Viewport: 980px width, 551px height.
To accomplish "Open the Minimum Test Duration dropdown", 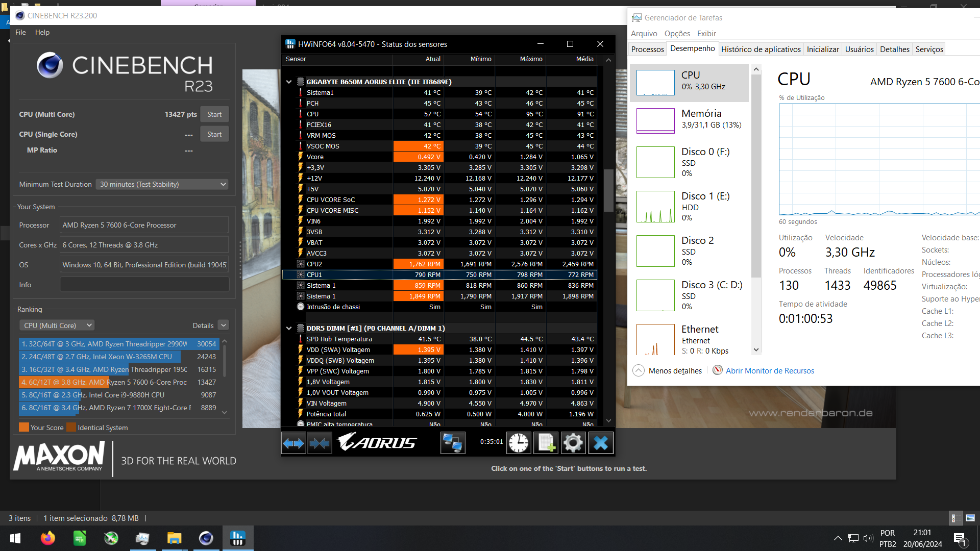I will click(162, 184).
